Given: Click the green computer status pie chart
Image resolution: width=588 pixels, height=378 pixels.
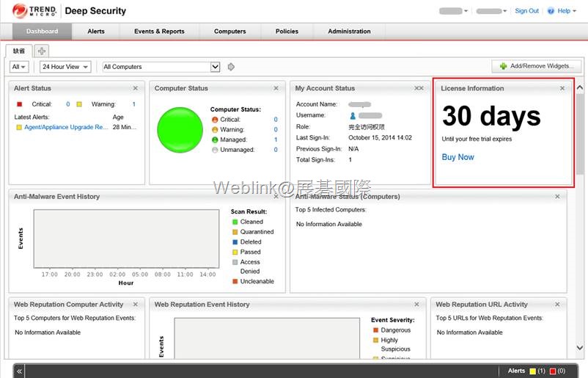Looking at the screenshot, I should [180, 130].
